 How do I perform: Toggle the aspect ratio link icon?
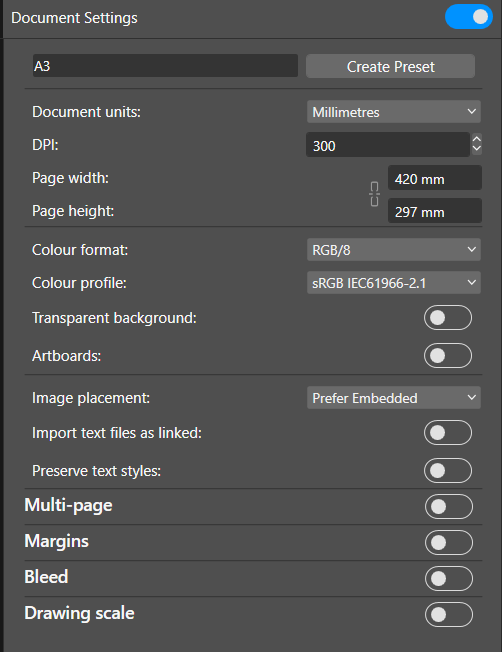374,194
